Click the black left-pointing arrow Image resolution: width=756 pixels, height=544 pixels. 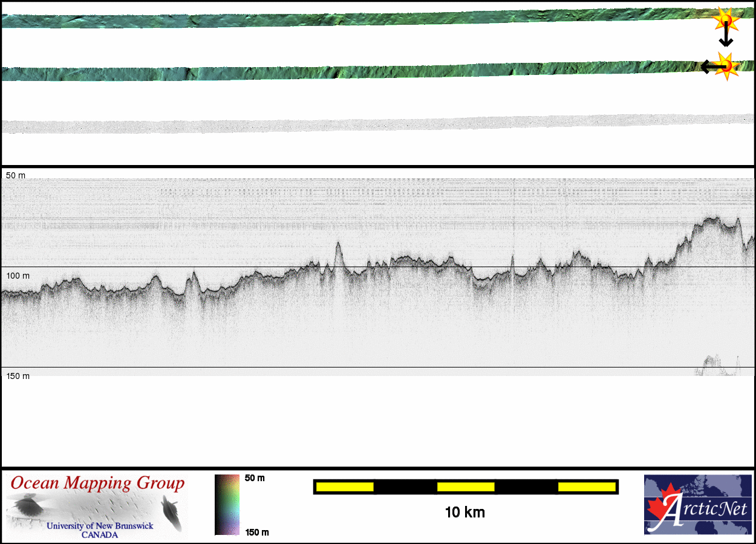(710, 66)
